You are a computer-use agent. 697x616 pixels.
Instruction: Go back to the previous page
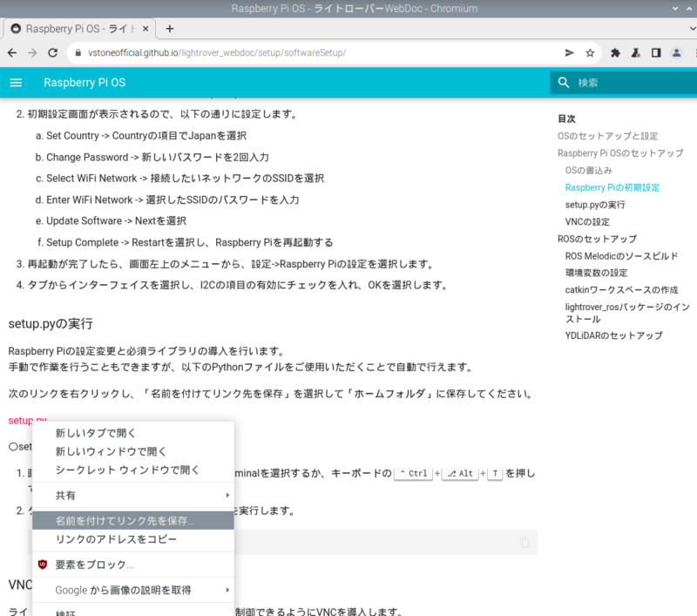(12, 53)
